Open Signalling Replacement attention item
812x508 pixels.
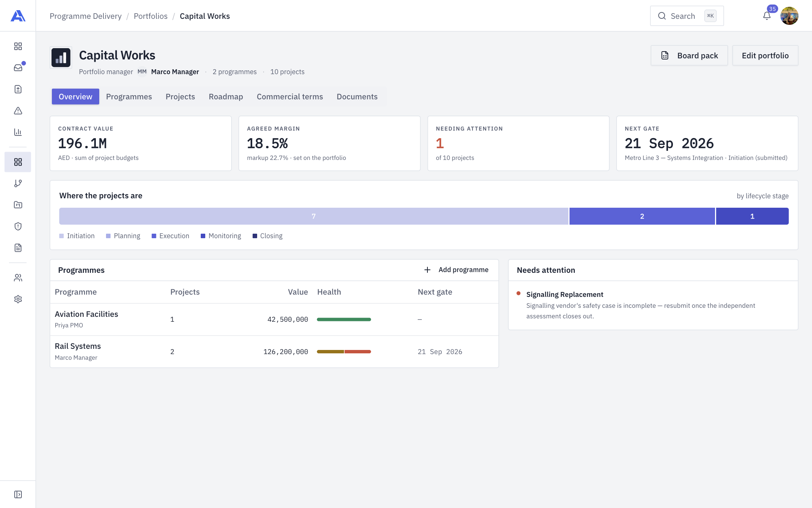coord(653,305)
